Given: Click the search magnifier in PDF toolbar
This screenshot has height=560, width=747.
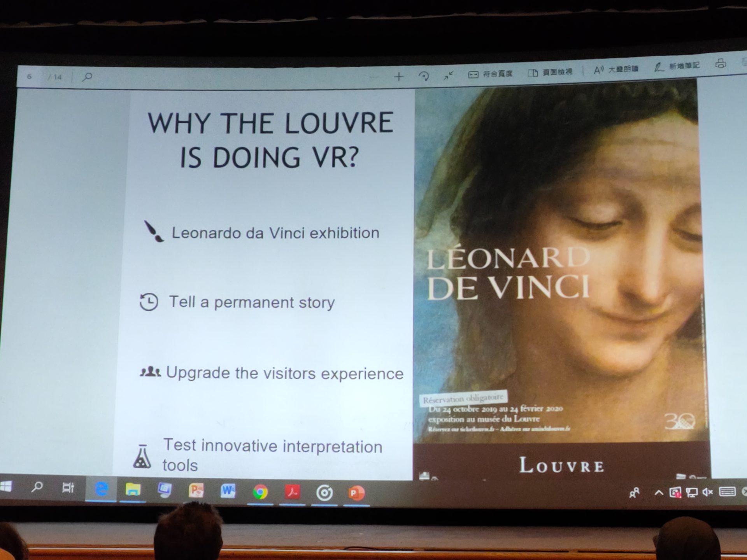Looking at the screenshot, I should coord(87,77).
